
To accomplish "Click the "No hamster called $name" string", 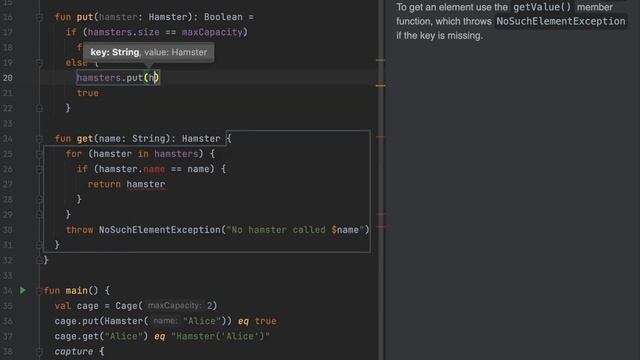I will coord(295,230).
